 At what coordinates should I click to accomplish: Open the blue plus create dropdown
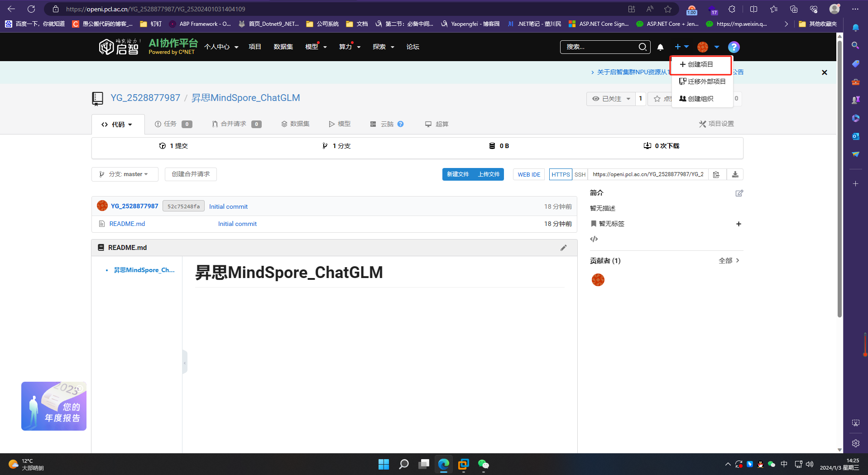pos(681,47)
